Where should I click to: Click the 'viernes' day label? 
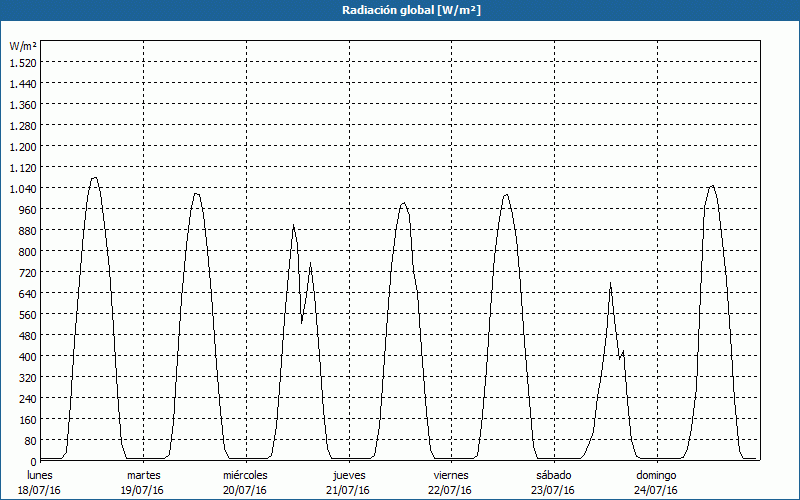click(451, 474)
